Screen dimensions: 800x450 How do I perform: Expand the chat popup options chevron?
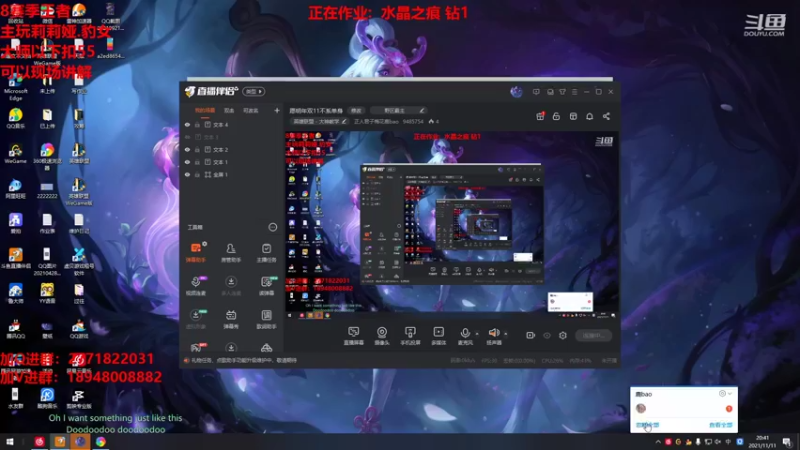730,393
